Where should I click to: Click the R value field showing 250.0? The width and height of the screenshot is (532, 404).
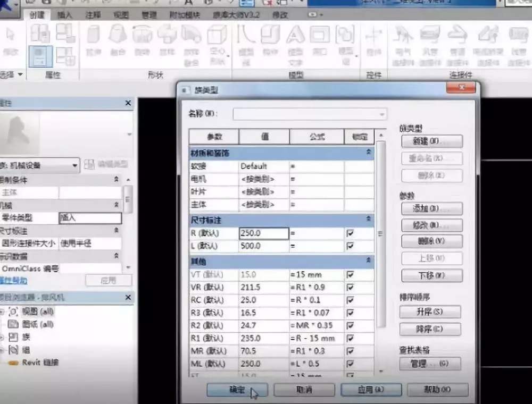tap(264, 233)
